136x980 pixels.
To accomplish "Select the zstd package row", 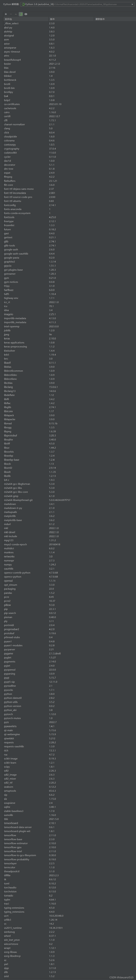I will [x=6, y=976].
